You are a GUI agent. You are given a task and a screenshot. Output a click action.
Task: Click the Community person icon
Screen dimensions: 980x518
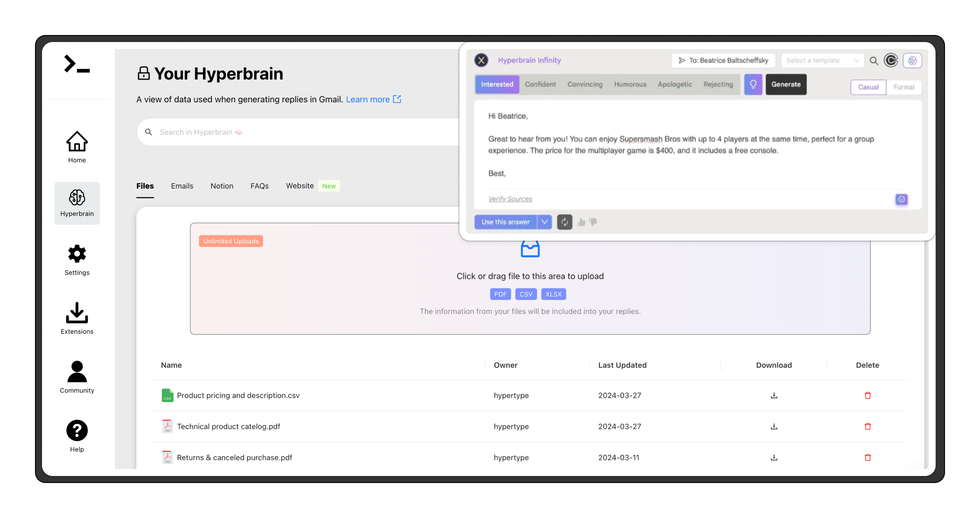pyautogui.click(x=77, y=372)
